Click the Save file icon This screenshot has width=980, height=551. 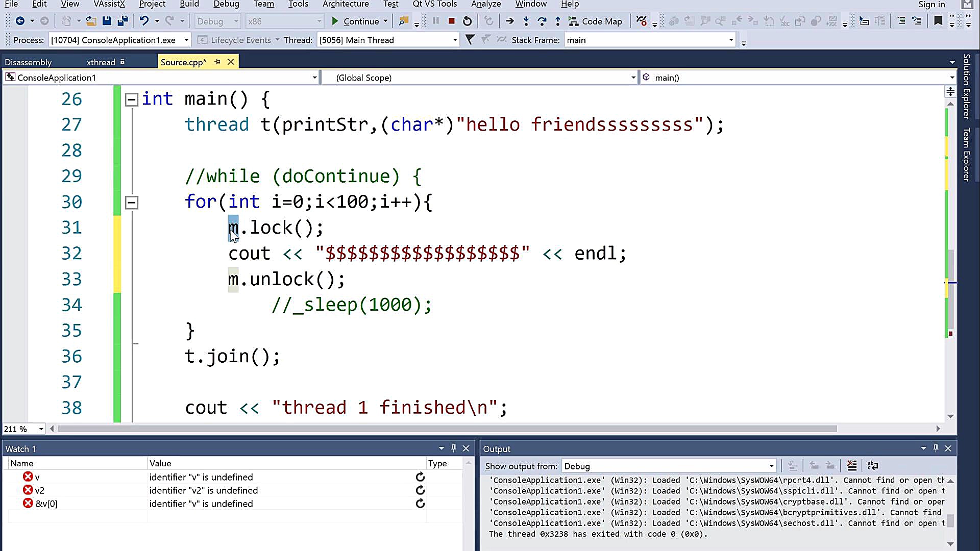[107, 21]
